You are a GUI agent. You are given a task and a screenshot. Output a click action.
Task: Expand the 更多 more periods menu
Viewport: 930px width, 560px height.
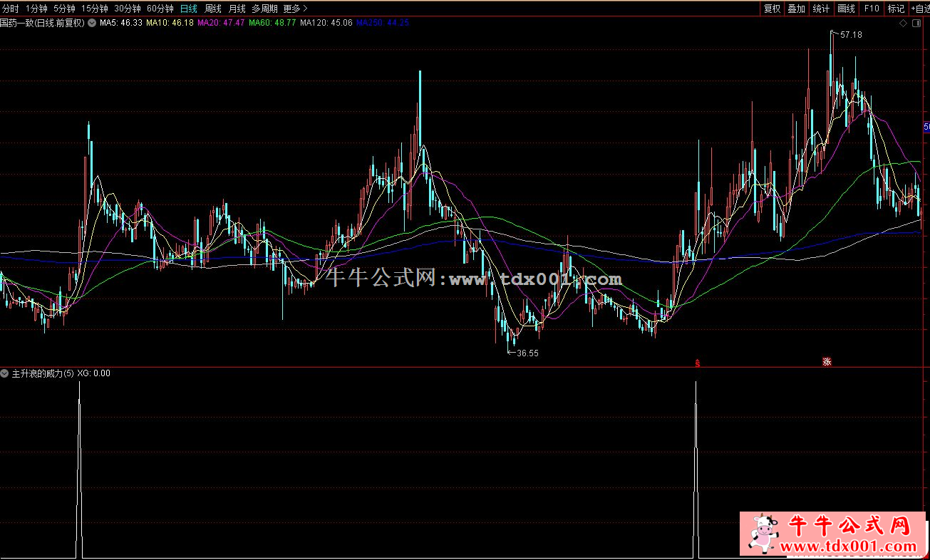pyautogui.click(x=295, y=9)
